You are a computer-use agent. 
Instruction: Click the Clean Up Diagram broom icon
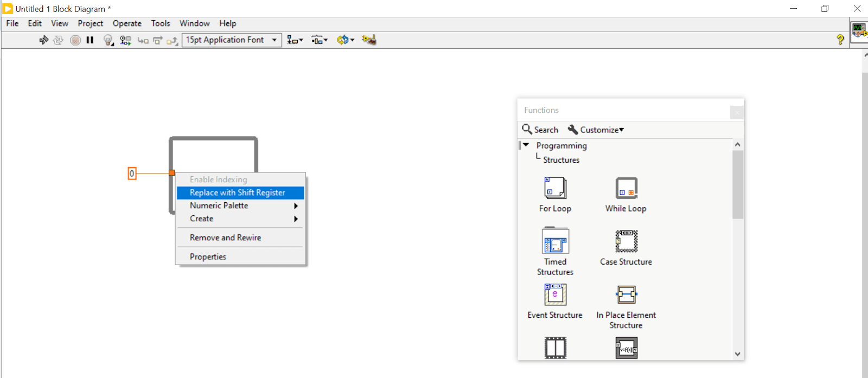pyautogui.click(x=369, y=40)
